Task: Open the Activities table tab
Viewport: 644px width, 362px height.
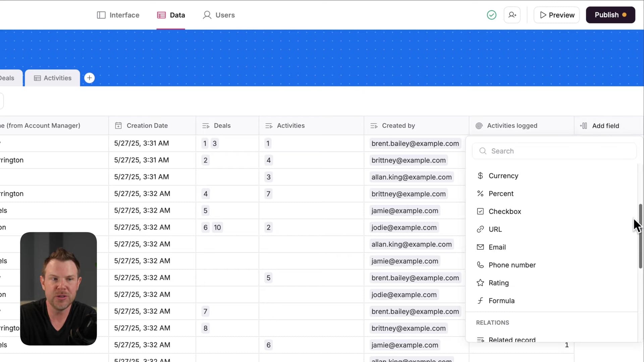Action: point(53,78)
